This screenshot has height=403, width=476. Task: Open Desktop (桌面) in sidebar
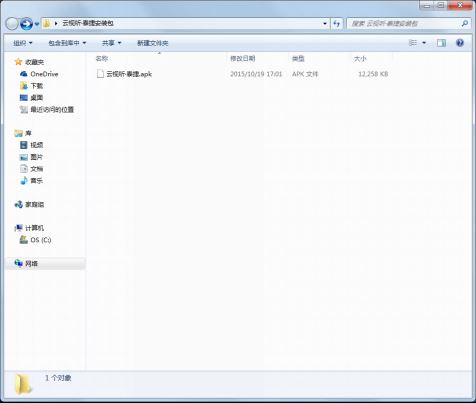pos(37,98)
